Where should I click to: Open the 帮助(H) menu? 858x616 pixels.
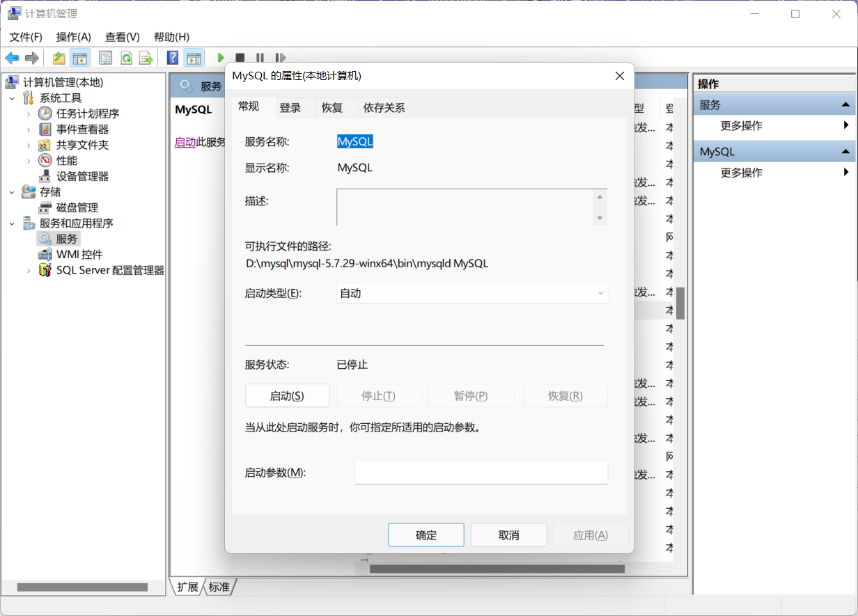tap(171, 37)
